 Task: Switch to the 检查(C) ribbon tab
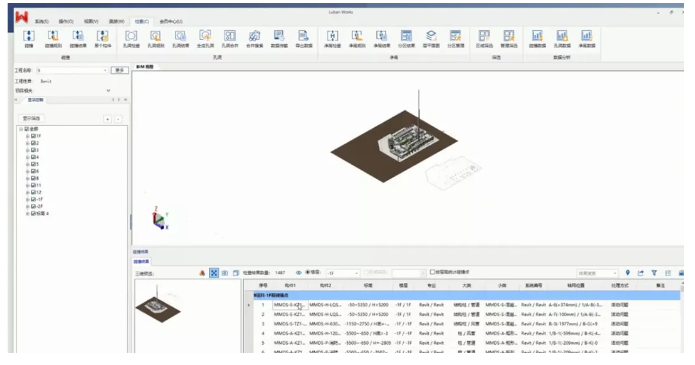(x=142, y=21)
